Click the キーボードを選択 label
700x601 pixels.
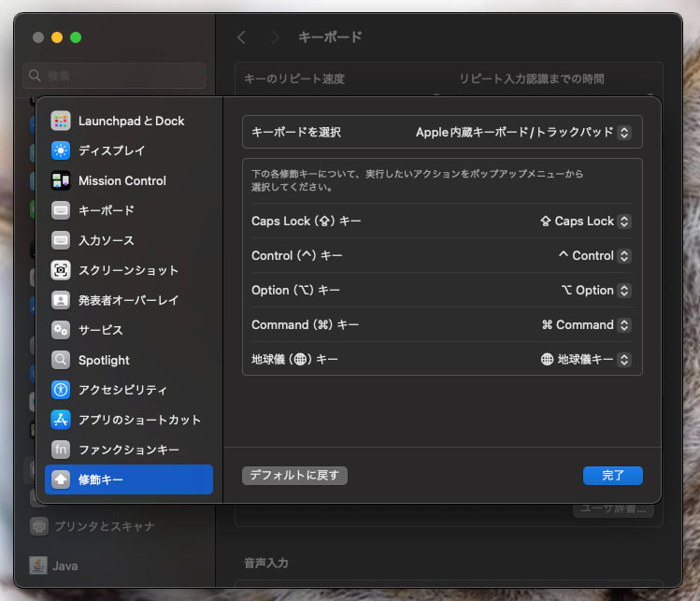click(x=296, y=133)
